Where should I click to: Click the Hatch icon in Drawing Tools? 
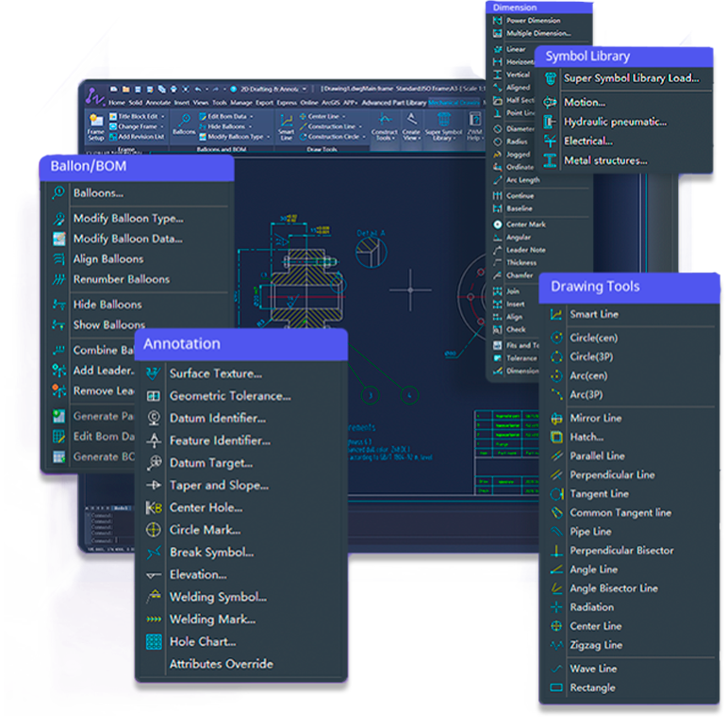[x=556, y=438]
